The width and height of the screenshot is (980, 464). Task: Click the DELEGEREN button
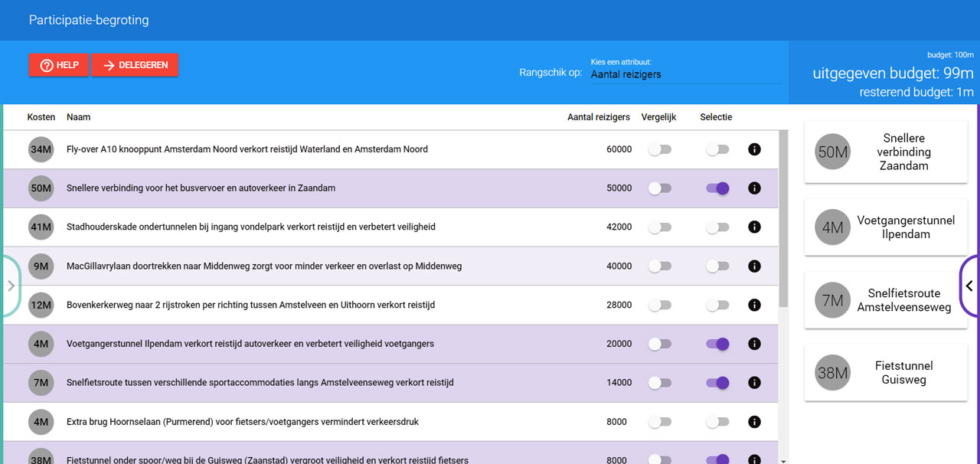136,65
